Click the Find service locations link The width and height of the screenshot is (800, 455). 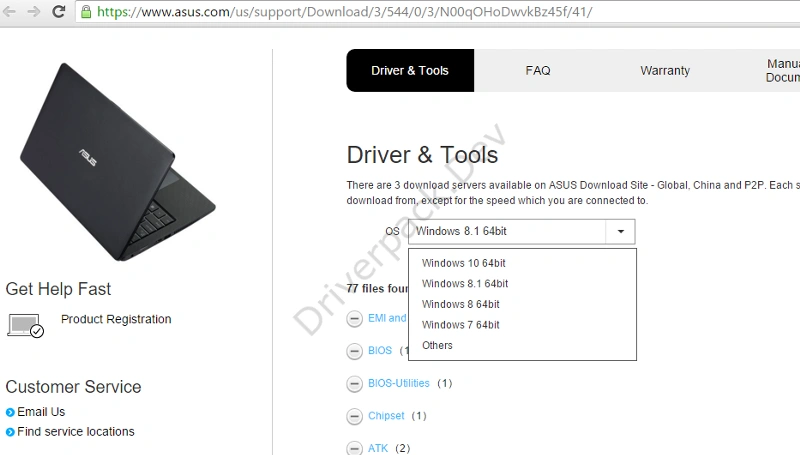pos(76,432)
